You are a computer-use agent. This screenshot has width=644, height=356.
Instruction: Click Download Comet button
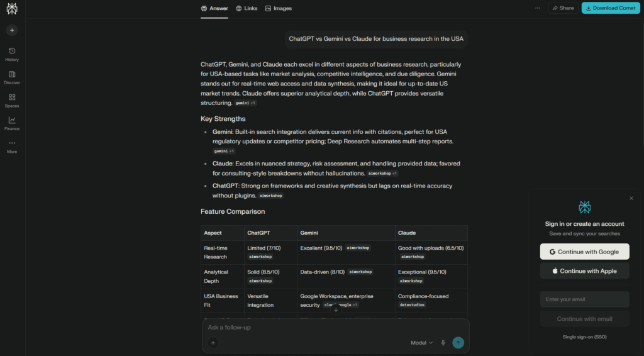611,8
